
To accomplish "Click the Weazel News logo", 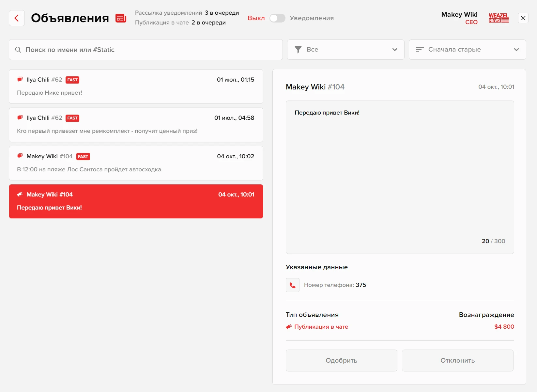I will pos(499,18).
